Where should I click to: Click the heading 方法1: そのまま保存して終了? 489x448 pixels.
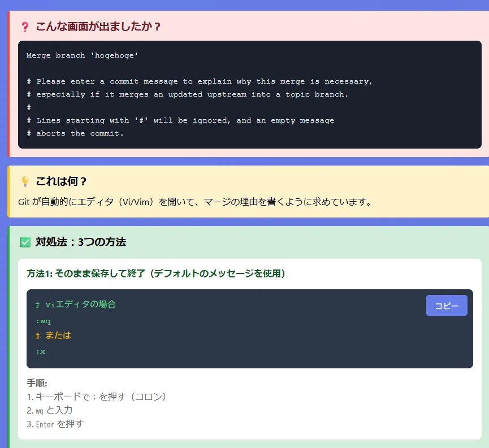[156, 273]
